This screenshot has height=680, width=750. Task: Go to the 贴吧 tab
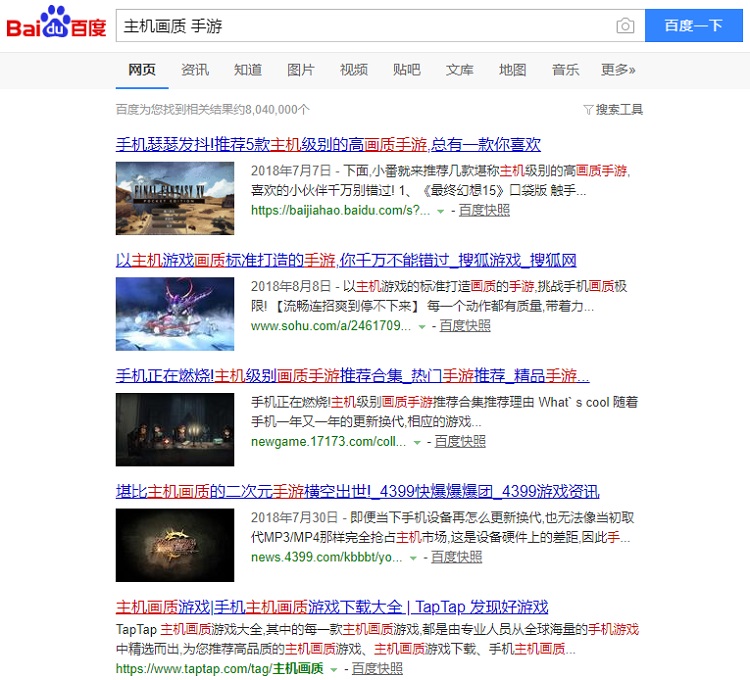[407, 70]
